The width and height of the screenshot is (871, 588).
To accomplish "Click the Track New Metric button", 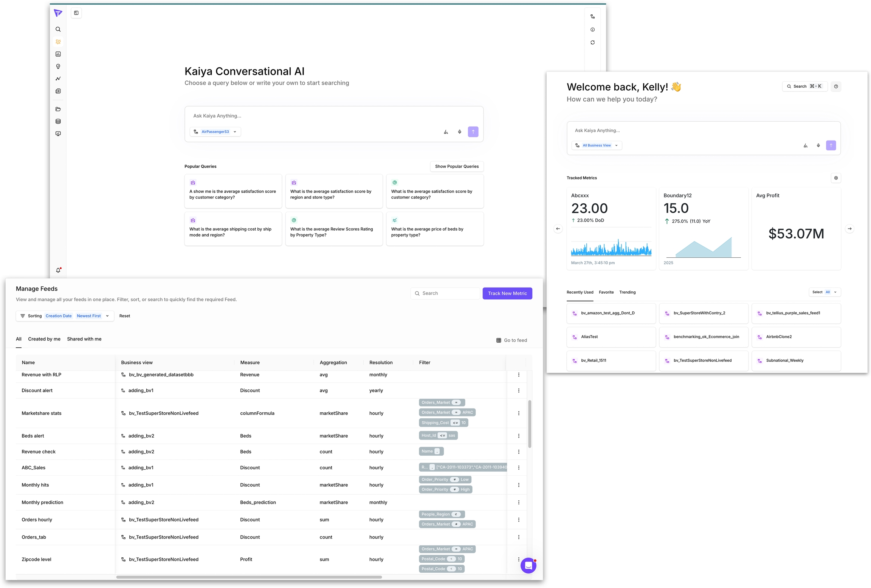I will pos(507,293).
